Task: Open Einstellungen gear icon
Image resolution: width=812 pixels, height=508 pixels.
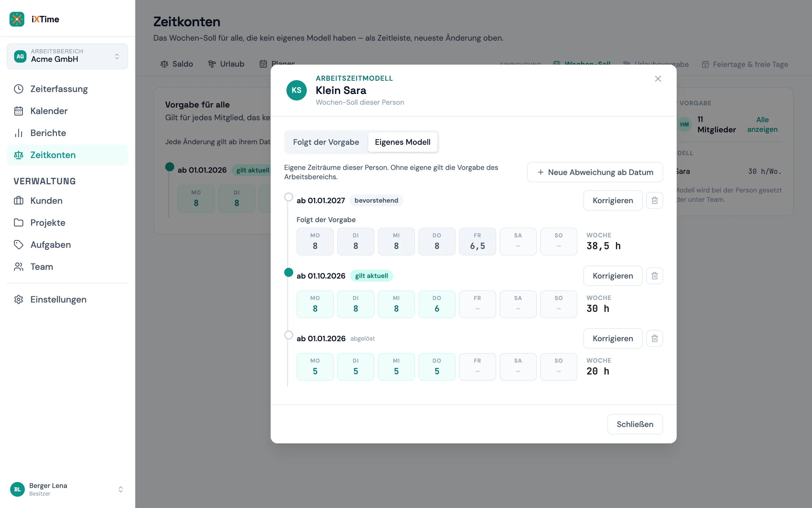Action: tap(18, 299)
